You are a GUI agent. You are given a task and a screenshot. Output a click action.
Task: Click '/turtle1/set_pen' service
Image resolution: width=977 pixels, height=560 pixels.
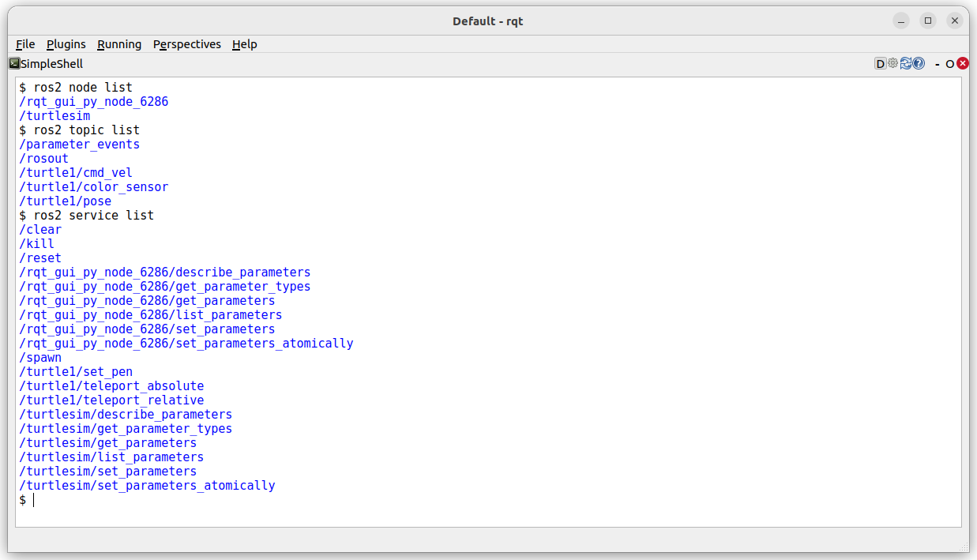[x=76, y=371]
